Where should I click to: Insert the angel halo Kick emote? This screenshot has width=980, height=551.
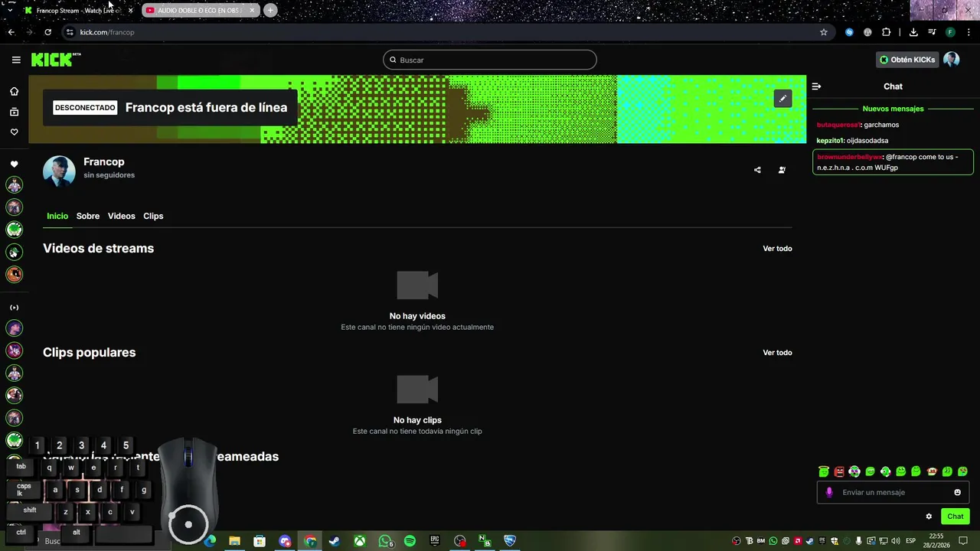(x=824, y=471)
